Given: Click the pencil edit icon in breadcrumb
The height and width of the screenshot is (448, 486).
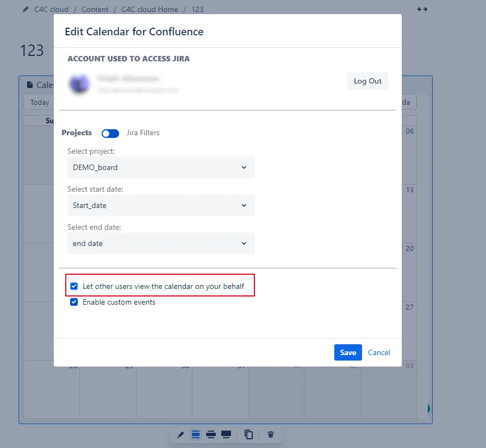Looking at the screenshot, I should pos(26,10).
